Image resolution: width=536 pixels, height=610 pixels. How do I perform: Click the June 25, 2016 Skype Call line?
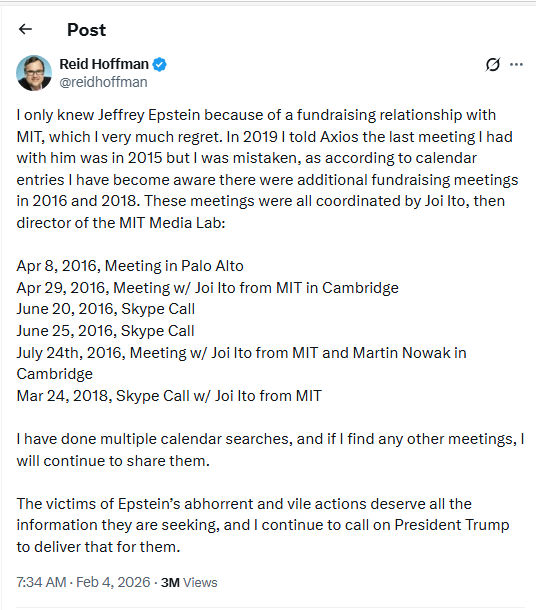point(105,331)
